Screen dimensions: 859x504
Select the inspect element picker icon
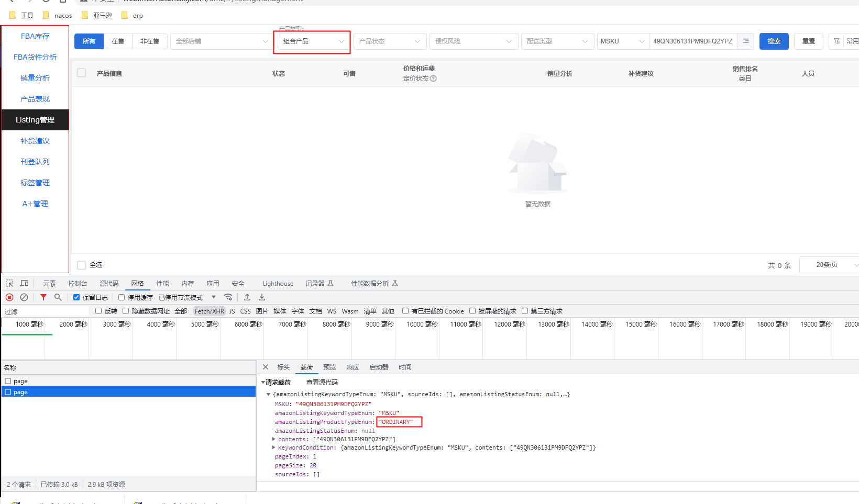point(9,283)
